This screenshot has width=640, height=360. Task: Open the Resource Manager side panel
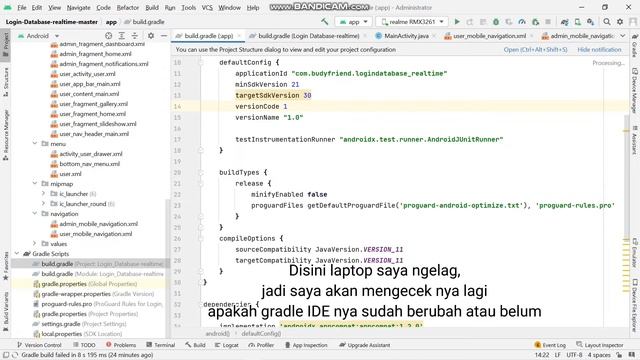(6, 135)
